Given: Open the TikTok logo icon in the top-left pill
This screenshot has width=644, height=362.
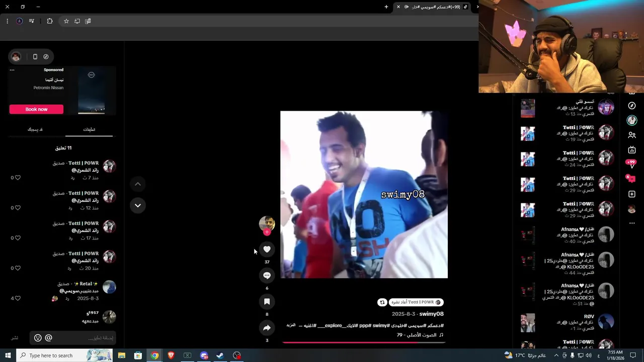Looking at the screenshot, I should coord(46,57).
